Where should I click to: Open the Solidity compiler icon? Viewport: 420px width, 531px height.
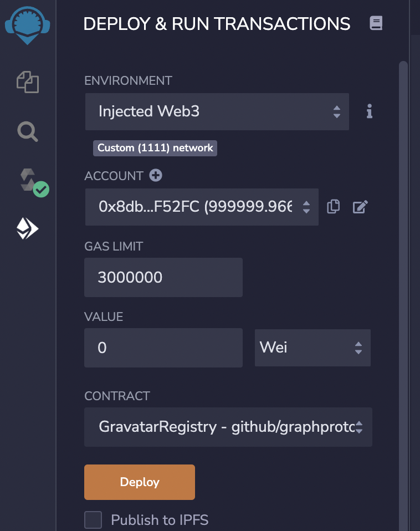coord(33,182)
